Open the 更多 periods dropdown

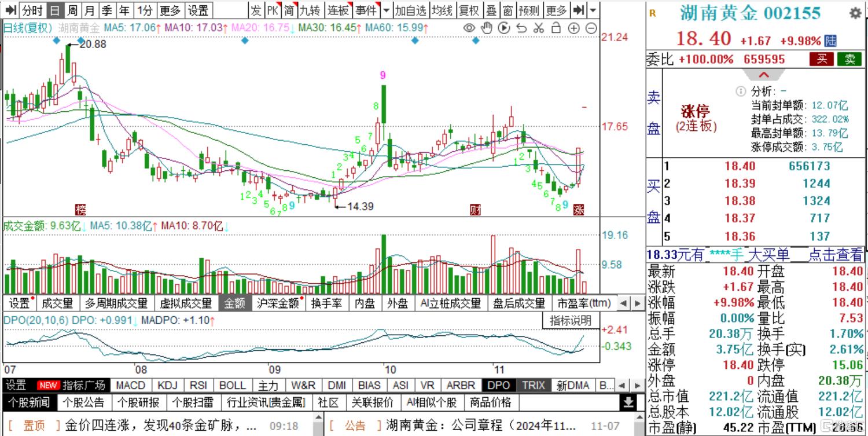tap(170, 10)
